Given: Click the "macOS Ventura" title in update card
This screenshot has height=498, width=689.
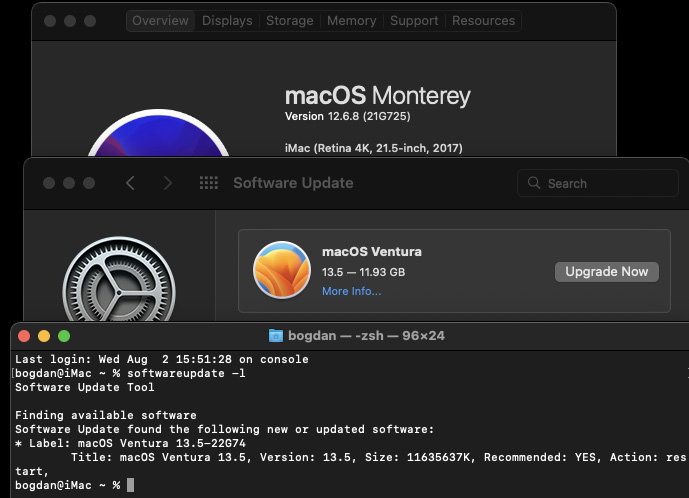Looking at the screenshot, I should tap(372, 251).
